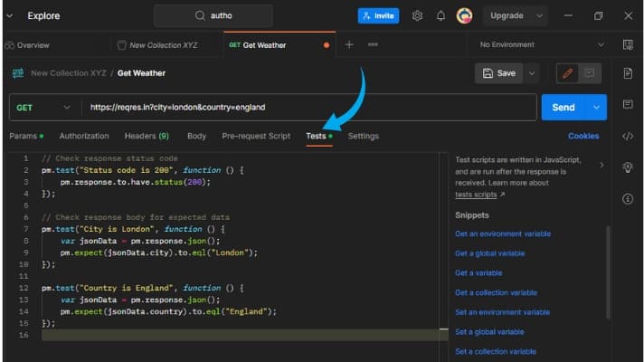Viewport: 644px width, 362px height.
Task: Open the Pre-request Script tab
Action: [256, 136]
